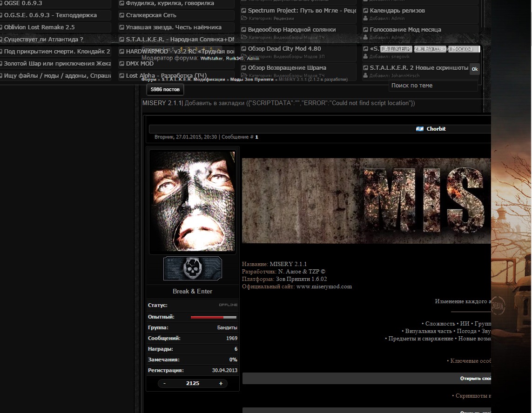The height and width of the screenshot is (413, 532).
Task: Click the icon beside HARDWARMOD v3.2 RC
Action: (x=121, y=52)
